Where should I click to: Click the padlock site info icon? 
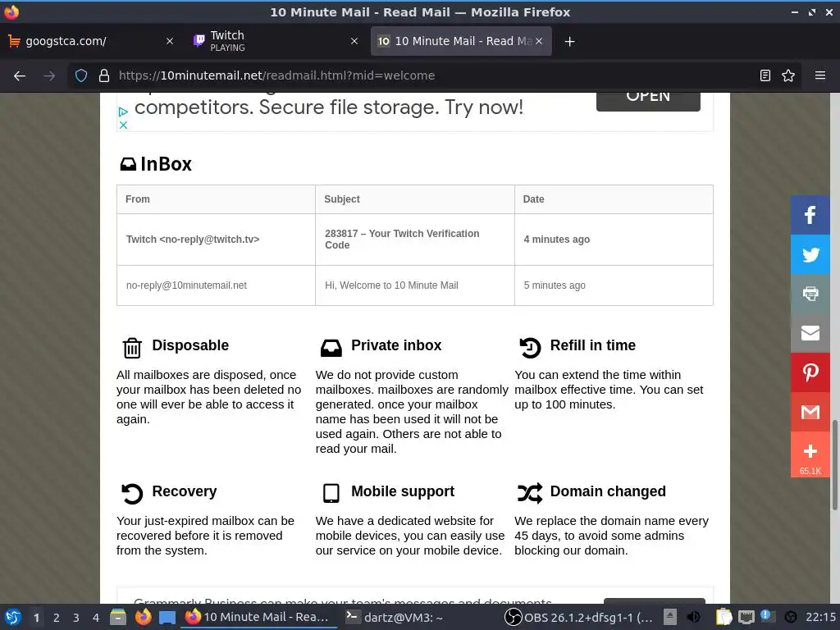tap(104, 75)
